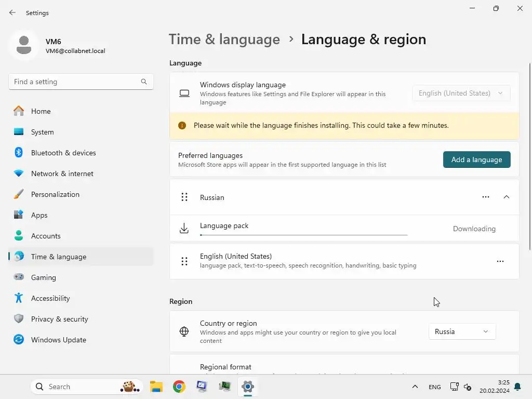Click the warning icon in the installing notice
Image resolution: width=532 pixels, height=399 pixels.
182,126
